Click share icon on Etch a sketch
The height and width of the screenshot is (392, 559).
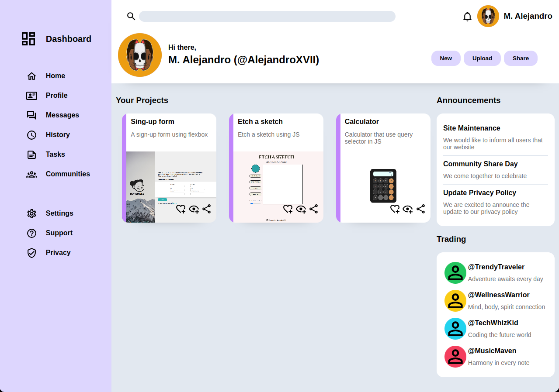coord(313,209)
